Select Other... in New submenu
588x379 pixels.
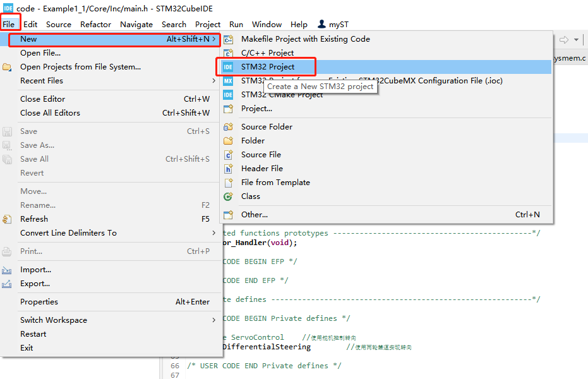pos(387,214)
